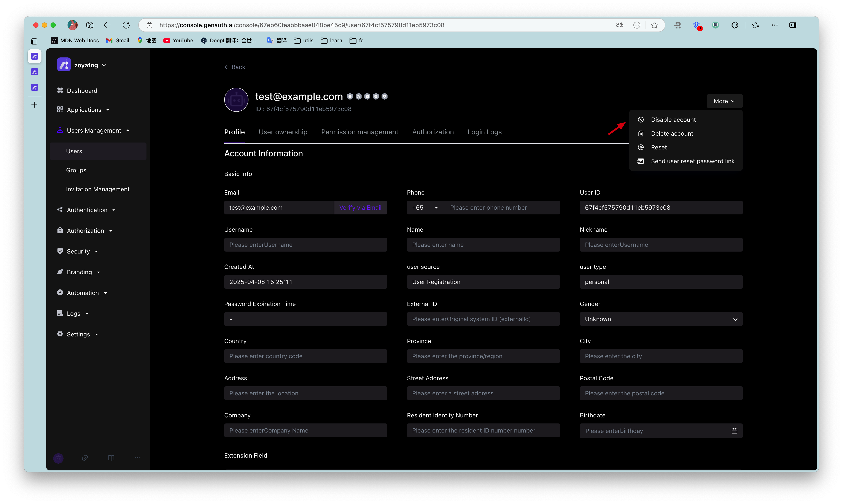Viewport: 843px width, 504px height.
Task: Click the Dashboard grid icon in sidebar
Action: coord(60,90)
